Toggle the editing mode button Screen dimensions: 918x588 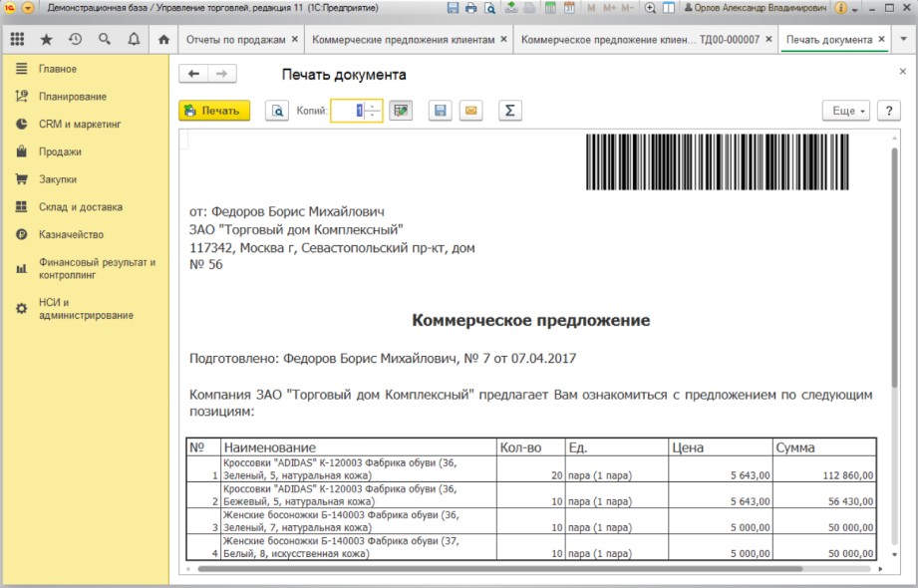pos(401,110)
